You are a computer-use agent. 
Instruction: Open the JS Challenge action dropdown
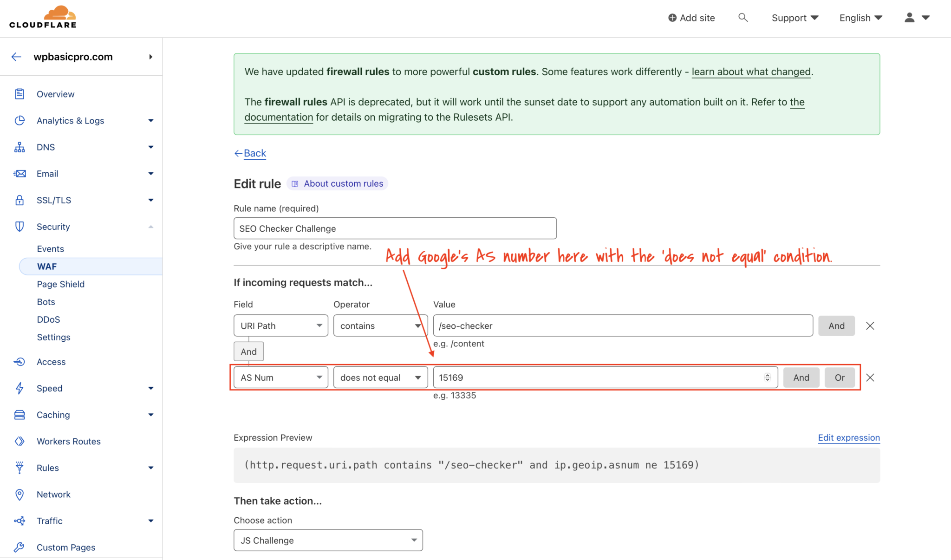[x=413, y=540]
